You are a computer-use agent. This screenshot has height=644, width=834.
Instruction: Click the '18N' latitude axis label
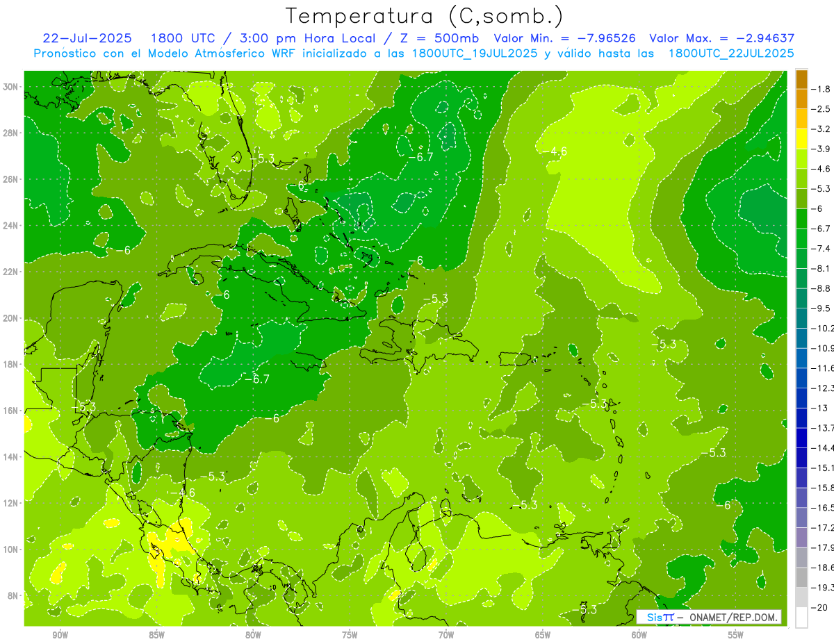(x=11, y=364)
